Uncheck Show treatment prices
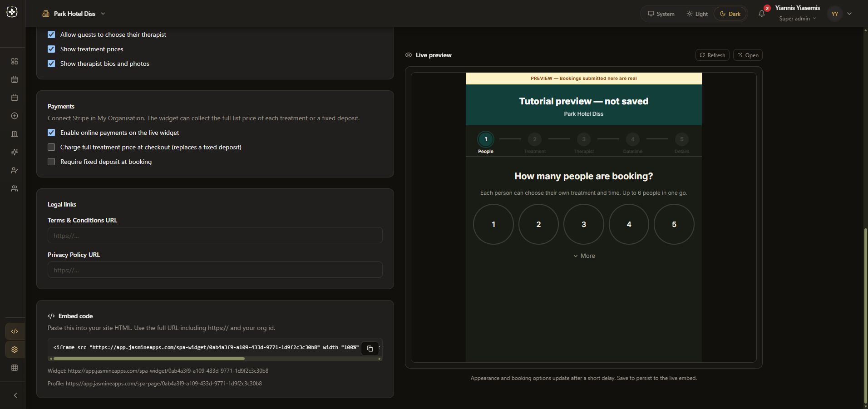Viewport: 868px width, 409px height. 51,49
